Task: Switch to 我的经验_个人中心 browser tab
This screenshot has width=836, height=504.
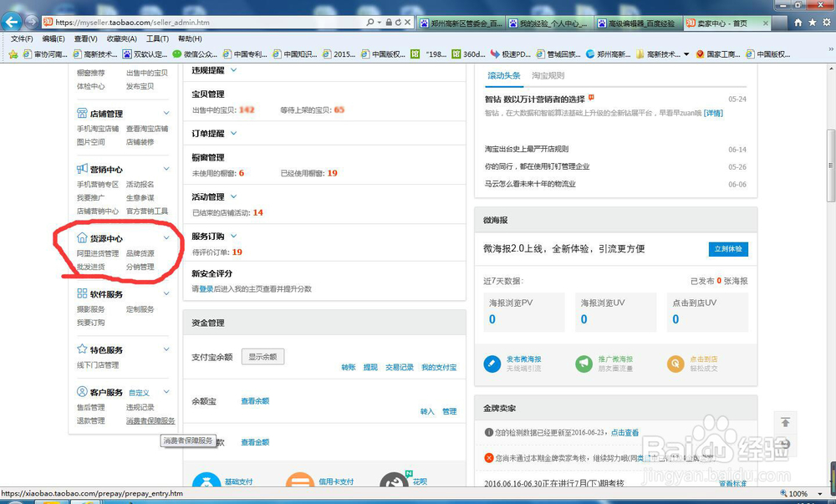Action: [548, 23]
